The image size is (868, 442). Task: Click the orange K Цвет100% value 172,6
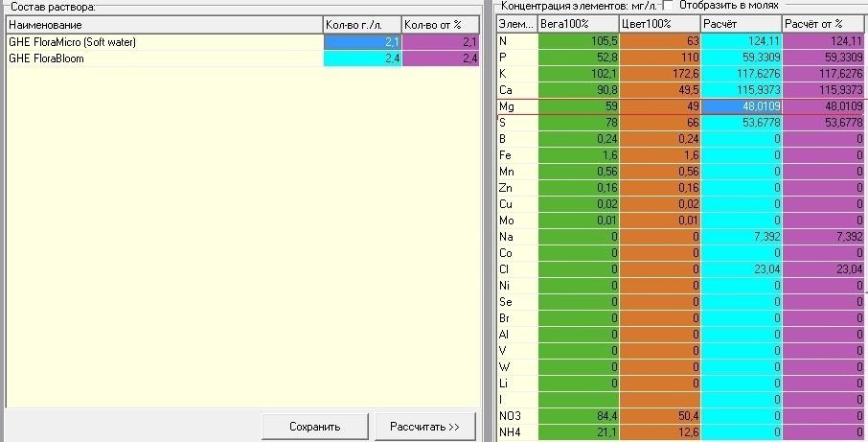click(x=659, y=74)
